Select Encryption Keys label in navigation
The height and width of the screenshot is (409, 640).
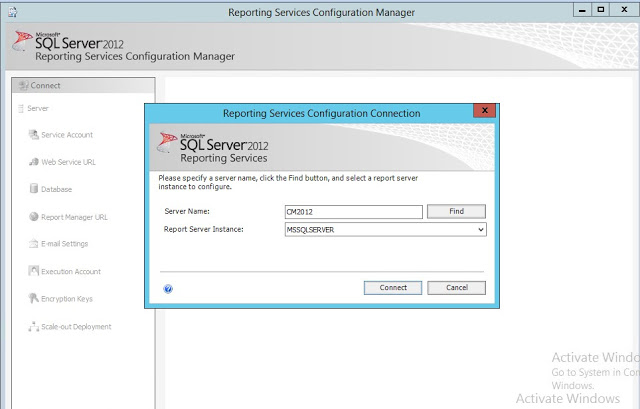(67, 299)
